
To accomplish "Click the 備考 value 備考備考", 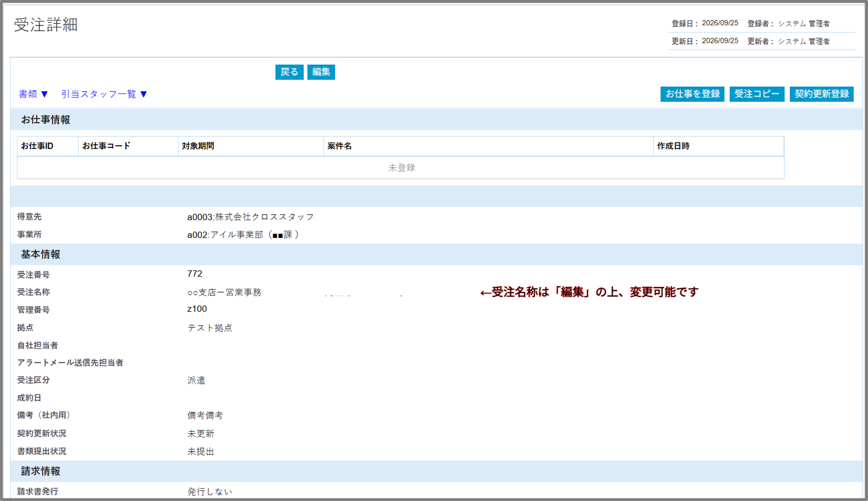I will [205, 415].
